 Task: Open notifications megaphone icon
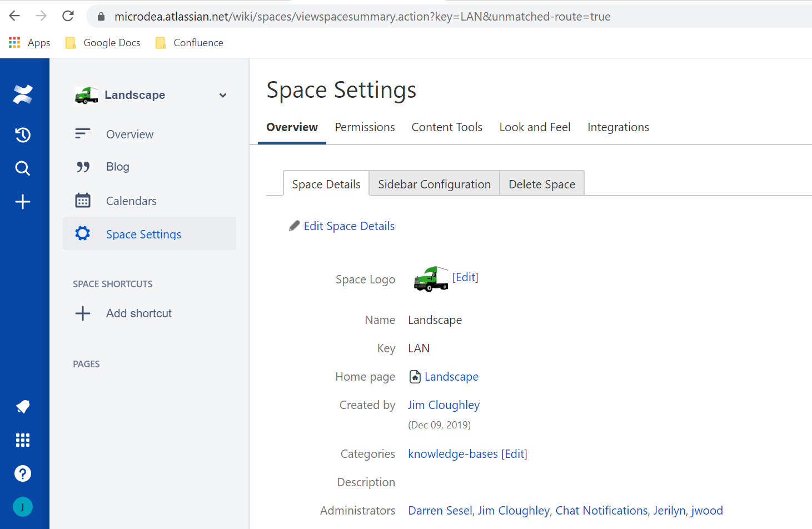click(x=23, y=407)
